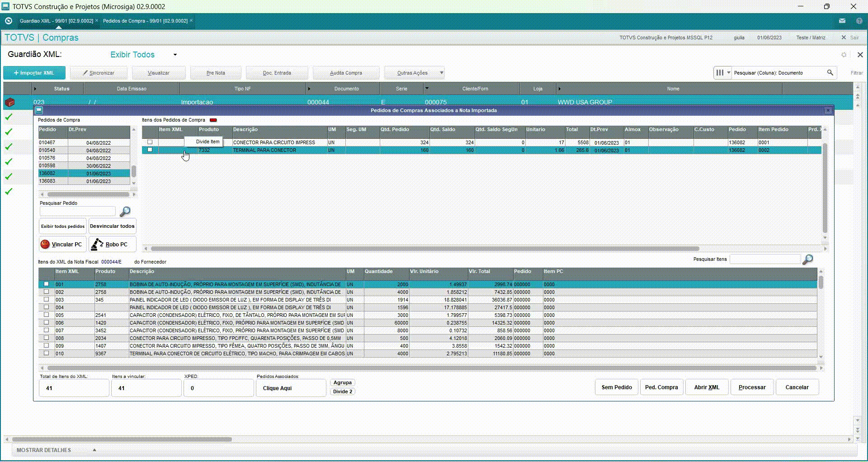
Task: Click the column layout icon beside search
Action: [720, 73]
